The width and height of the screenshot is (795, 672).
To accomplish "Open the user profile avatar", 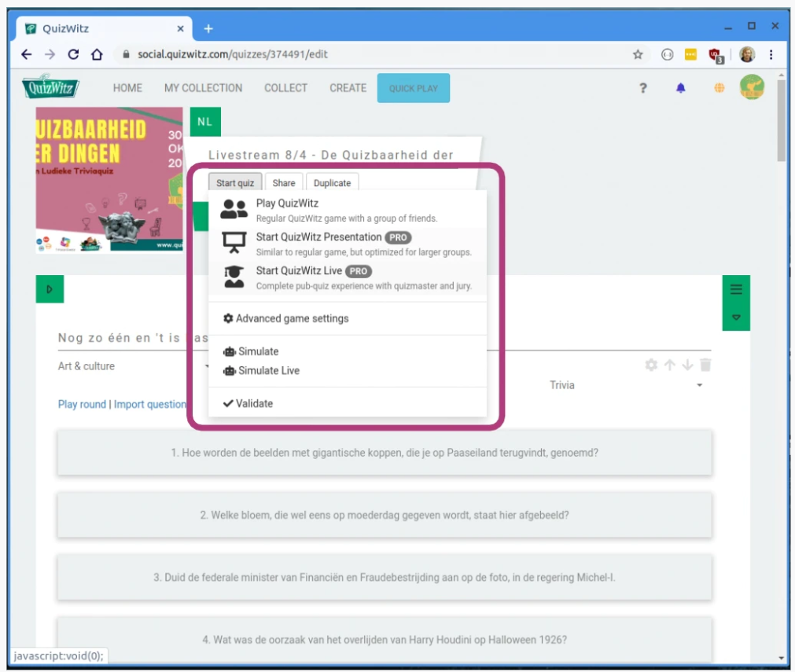I will coord(752,87).
